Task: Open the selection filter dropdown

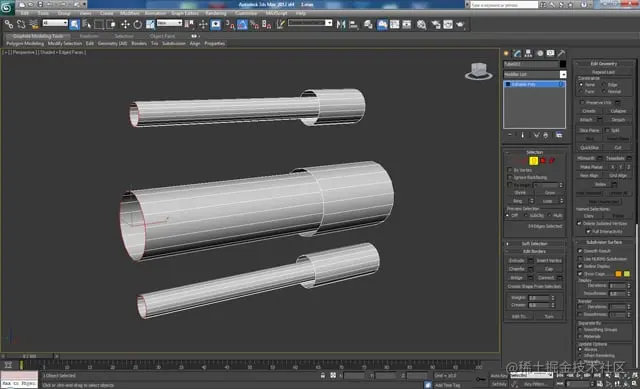Action: 55,23
